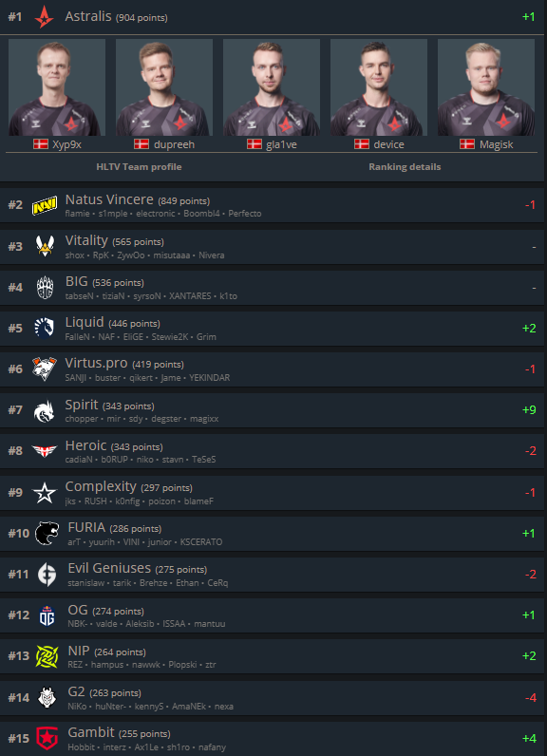Open dupreeh's player photo
Image resolution: width=547 pixels, height=756 pixels.
[164, 87]
